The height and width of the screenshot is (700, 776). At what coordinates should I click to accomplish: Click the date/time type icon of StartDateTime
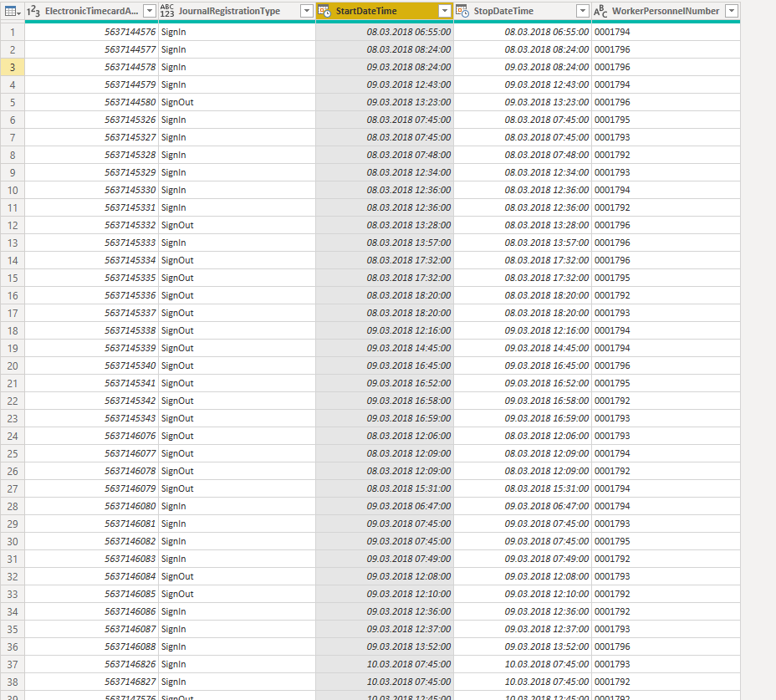(324, 11)
